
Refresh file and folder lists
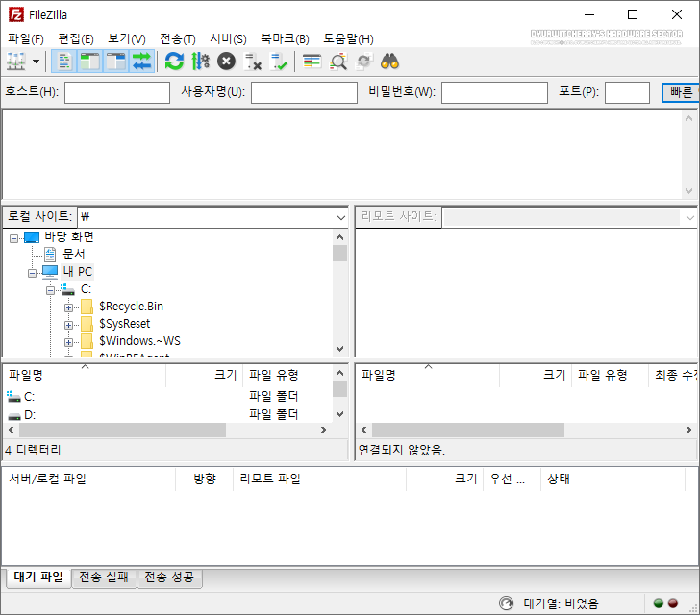point(174,61)
